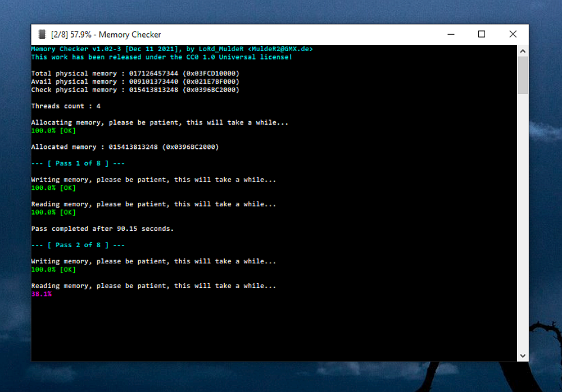The image size is (562, 392).
Task: Click the 'Allocating memory, please be patient' line
Action: pos(160,122)
